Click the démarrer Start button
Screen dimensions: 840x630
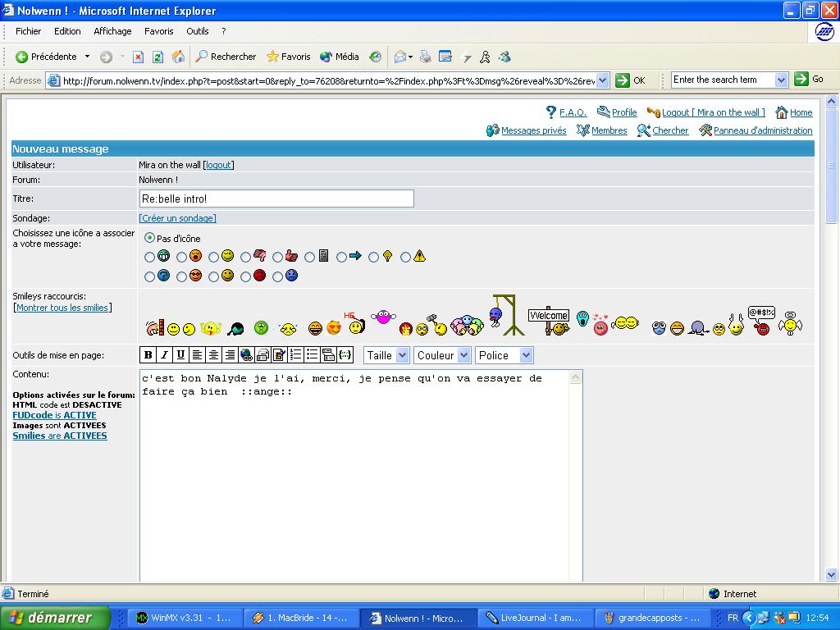pyautogui.click(x=55, y=618)
